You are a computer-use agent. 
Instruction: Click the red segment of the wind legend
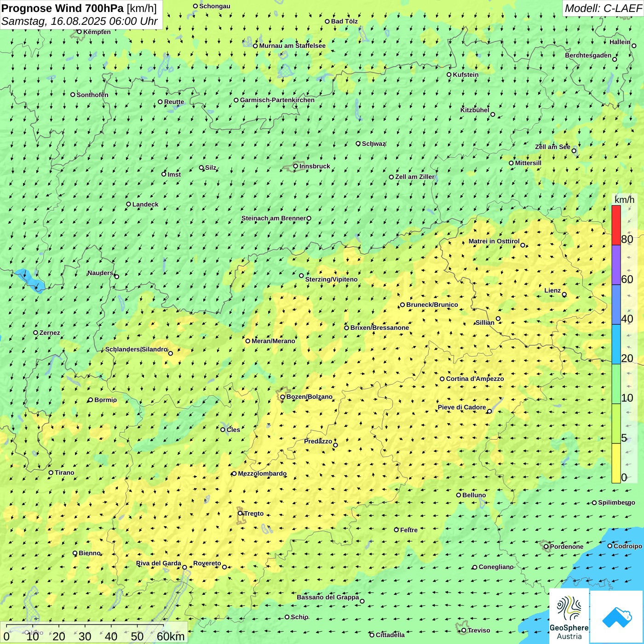[616, 225]
